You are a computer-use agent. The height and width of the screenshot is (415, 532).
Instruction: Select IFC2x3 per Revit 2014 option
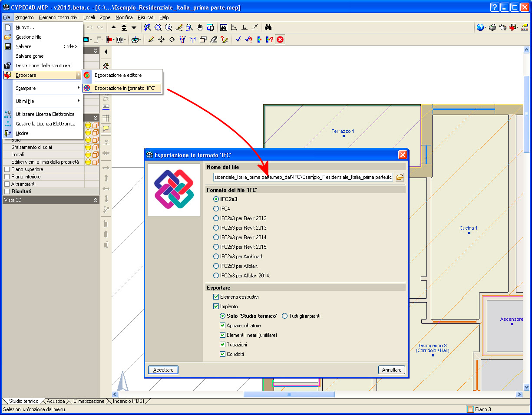[x=216, y=237]
